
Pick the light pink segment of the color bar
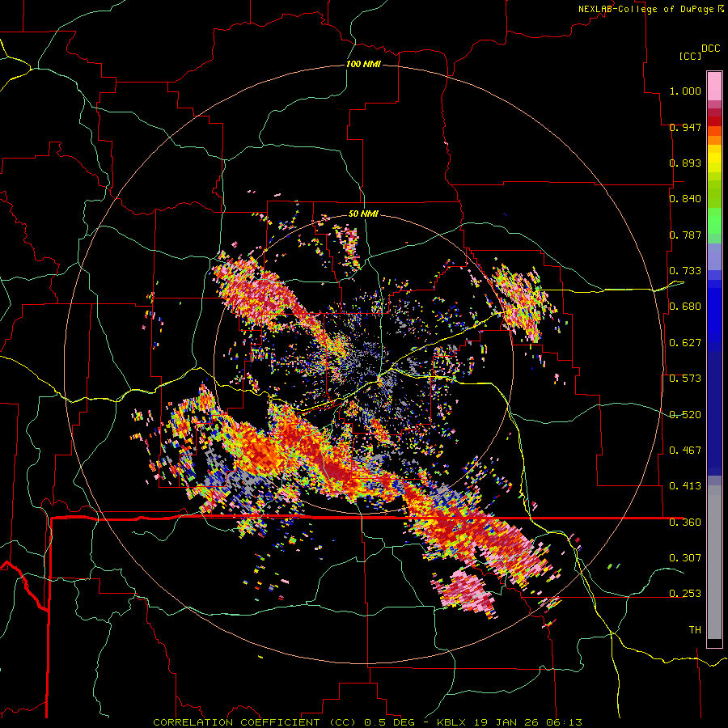714,86
